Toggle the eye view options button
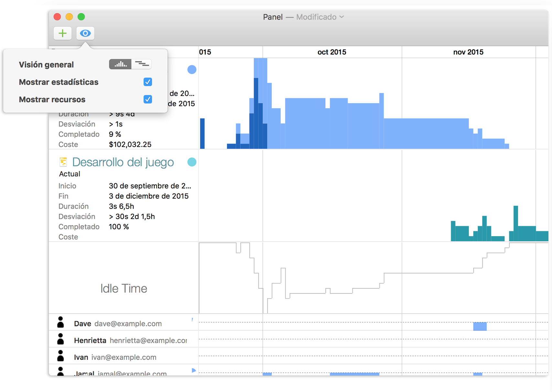 coord(85,33)
